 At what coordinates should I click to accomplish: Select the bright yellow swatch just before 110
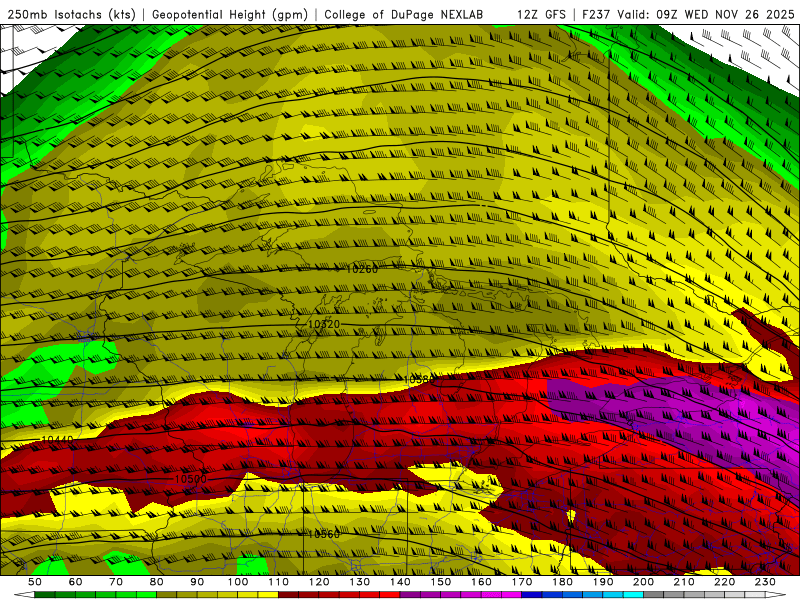click(x=268, y=594)
